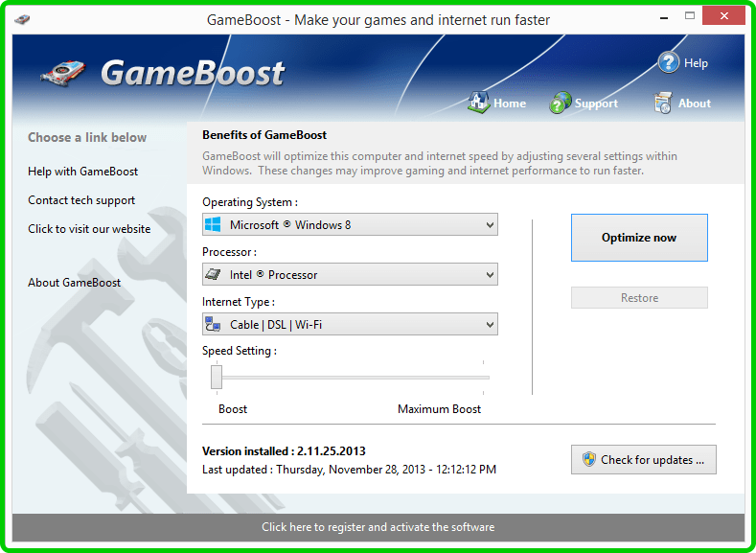Click the network icon in the Internet Type box
Screen dimensions: 756x553
[x=213, y=325]
